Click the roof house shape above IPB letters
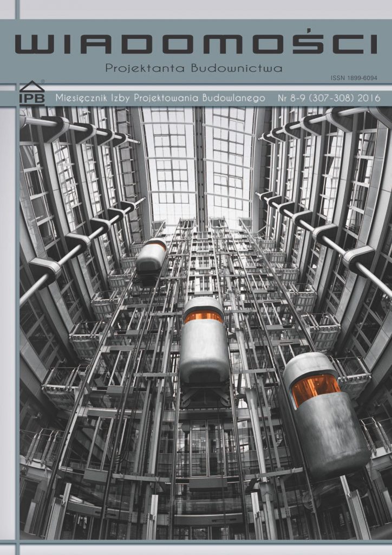392x555 pixels. [32, 87]
